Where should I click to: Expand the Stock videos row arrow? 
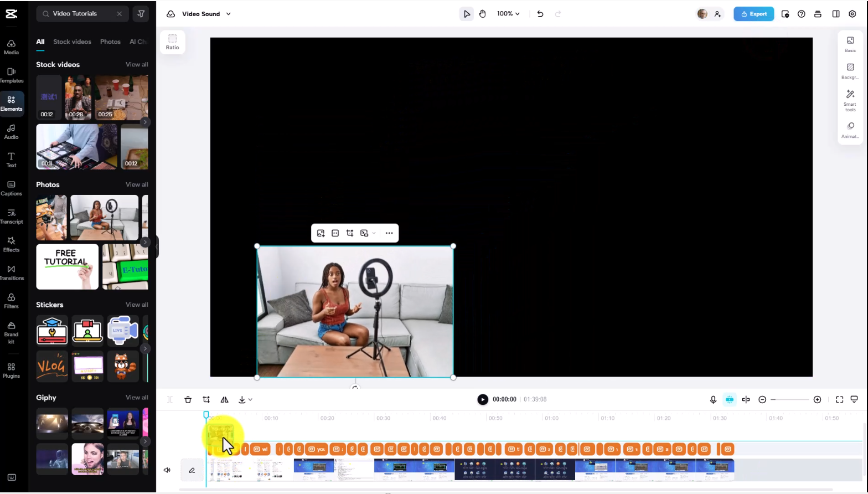[x=144, y=122]
